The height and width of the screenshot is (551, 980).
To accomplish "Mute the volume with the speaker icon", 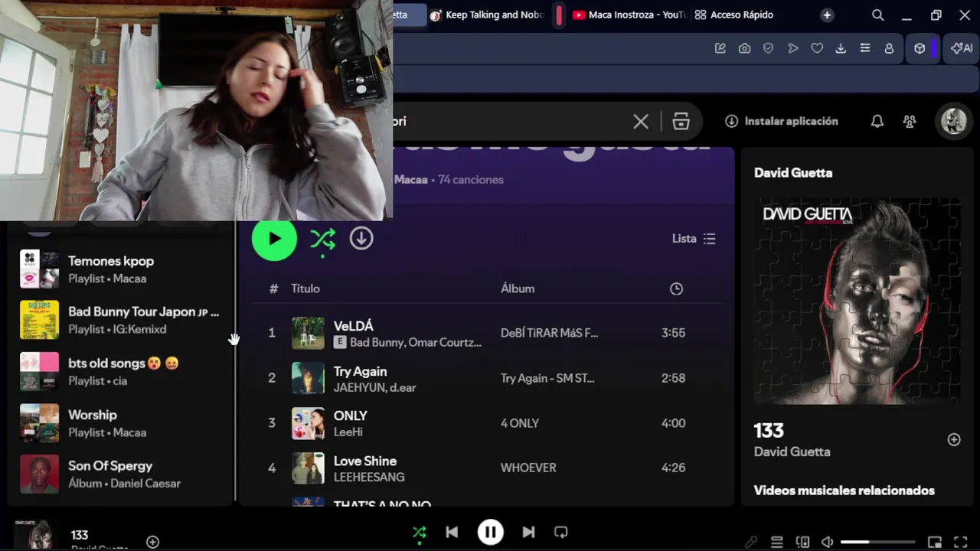I will click(827, 542).
